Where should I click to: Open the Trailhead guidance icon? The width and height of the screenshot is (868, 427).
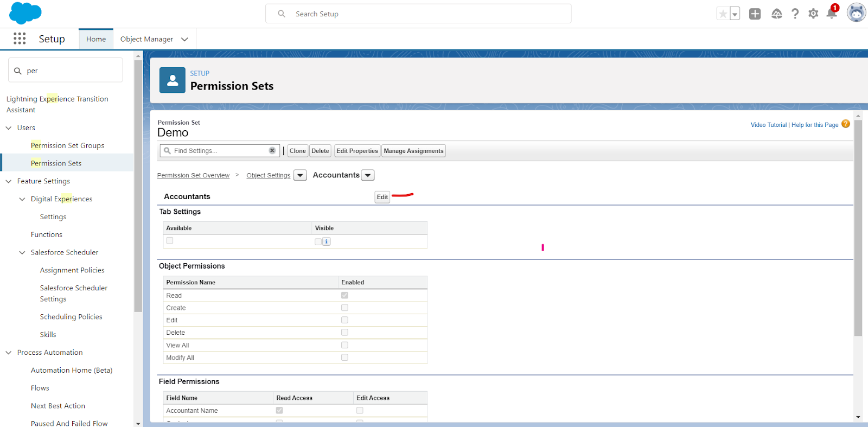pyautogui.click(x=777, y=14)
